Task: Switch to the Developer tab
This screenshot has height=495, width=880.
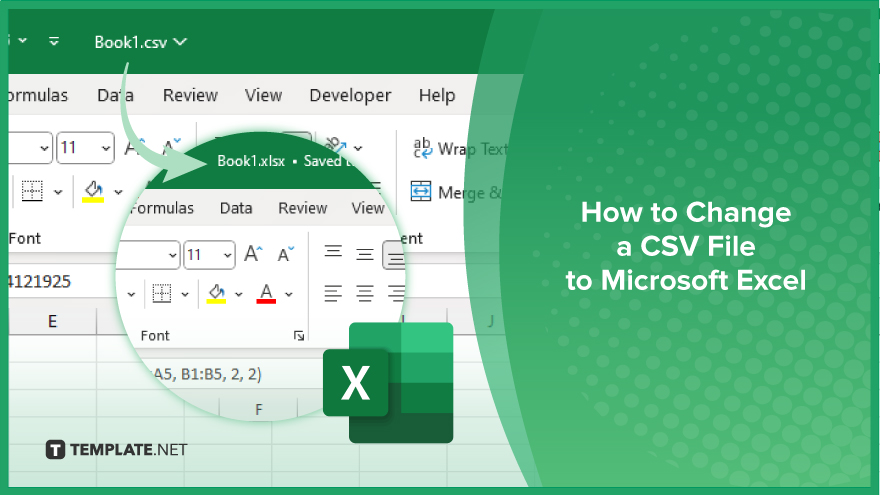Action: coord(350,95)
